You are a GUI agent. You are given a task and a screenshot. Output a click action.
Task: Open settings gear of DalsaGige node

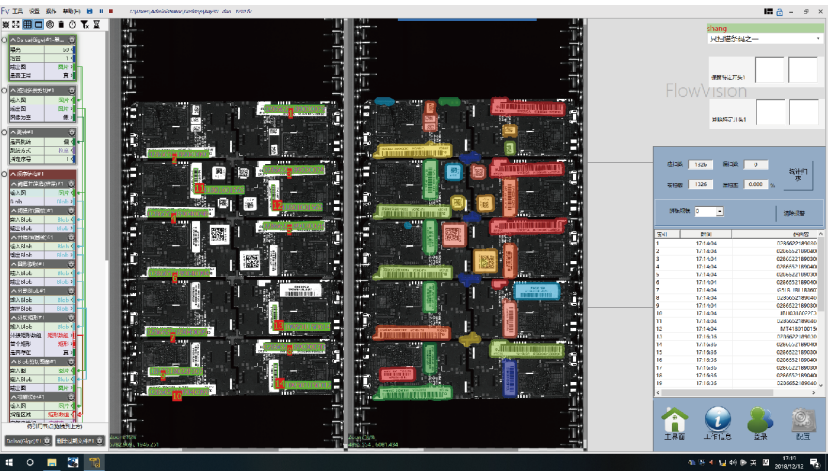72,40
